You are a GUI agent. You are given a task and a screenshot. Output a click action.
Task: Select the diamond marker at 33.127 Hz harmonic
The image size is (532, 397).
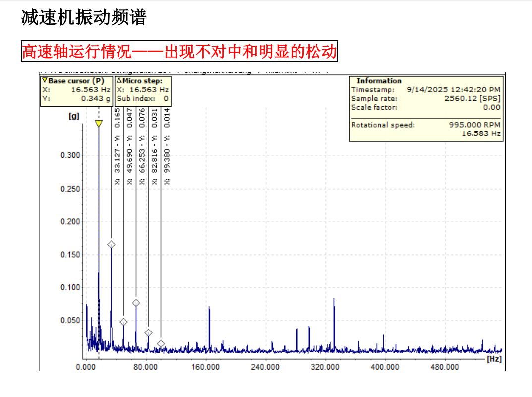[x=111, y=244]
